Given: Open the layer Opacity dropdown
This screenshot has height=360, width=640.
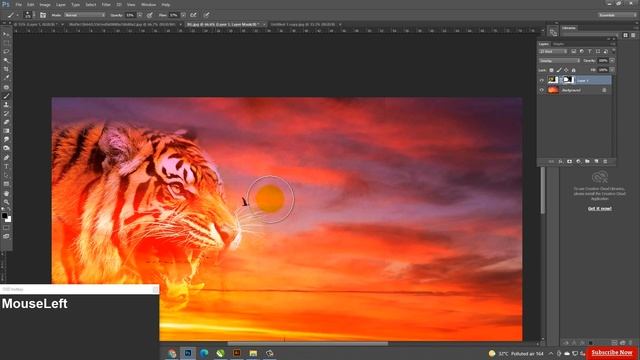Looking at the screenshot, I should click(x=612, y=60).
